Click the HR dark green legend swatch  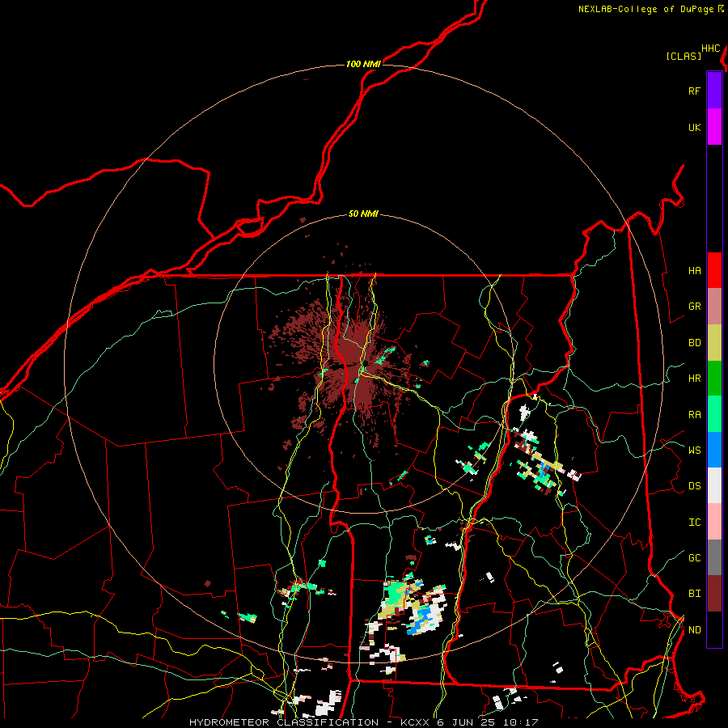[x=714, y=379]
